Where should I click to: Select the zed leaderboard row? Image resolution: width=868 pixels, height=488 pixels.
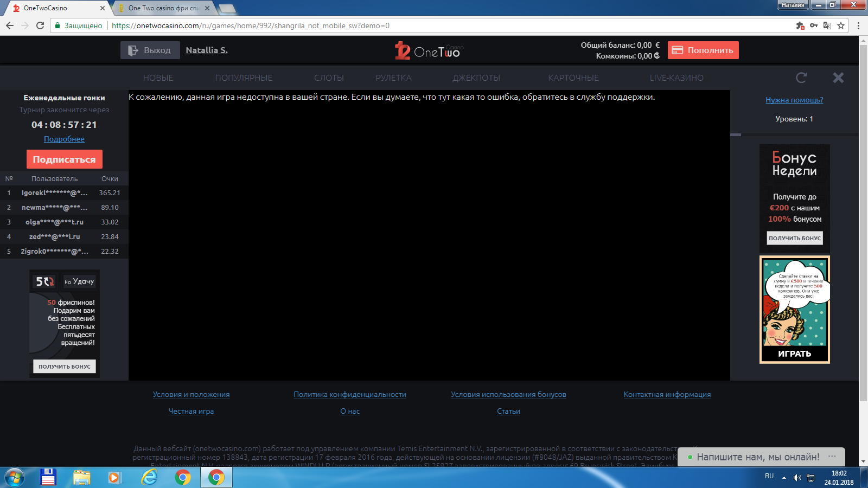[x=64, y=236]
